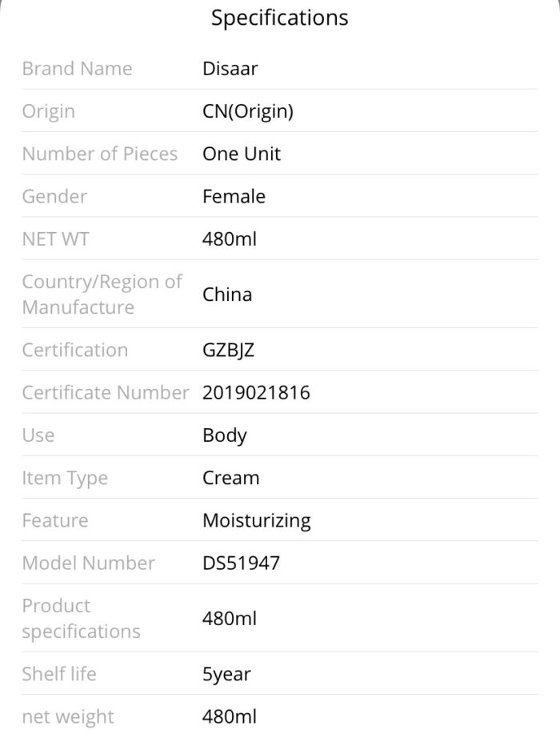Tap the Specifications heading

[x=280, y=18]
